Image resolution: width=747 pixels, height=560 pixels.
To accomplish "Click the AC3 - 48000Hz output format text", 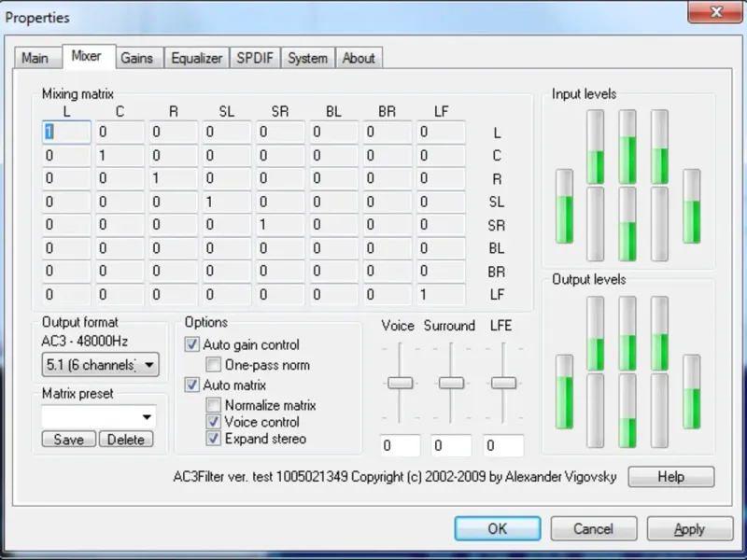I will 85,341.
